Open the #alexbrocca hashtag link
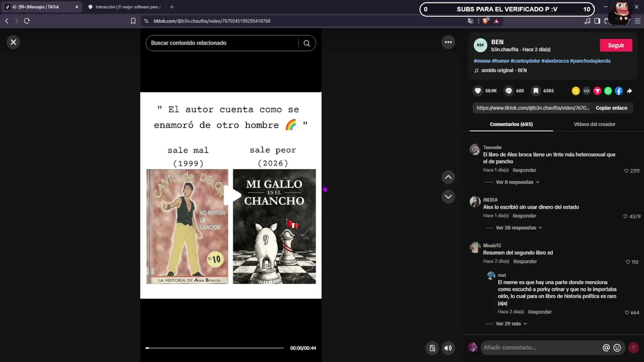Image resolution: width=644 pixels, height=362 pixels. click(555, 61)
